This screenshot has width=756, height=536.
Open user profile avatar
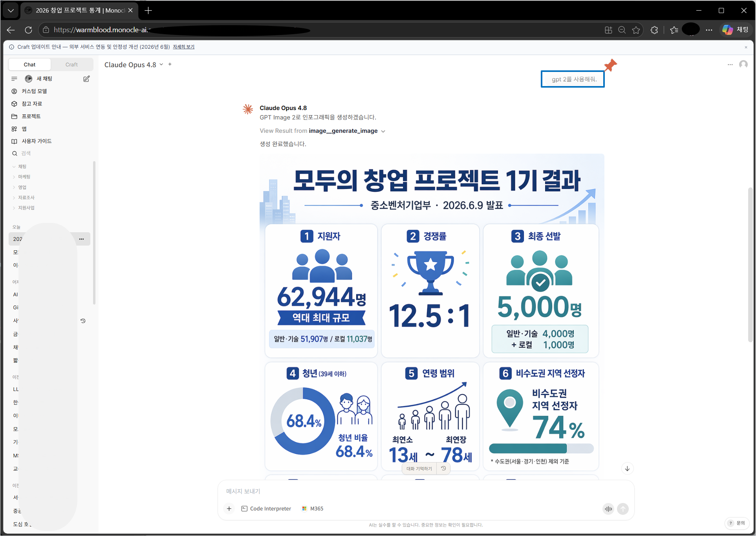point(743,64)
